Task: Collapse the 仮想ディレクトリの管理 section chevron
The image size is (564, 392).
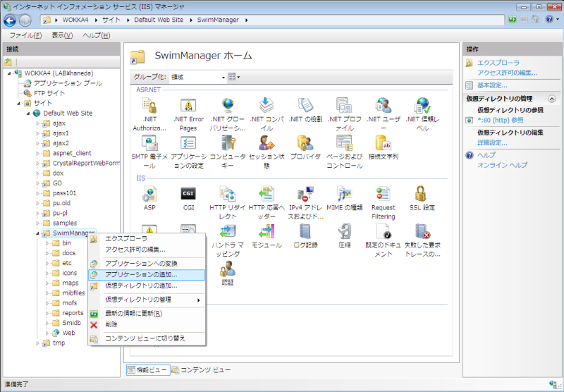Action: 552,99
